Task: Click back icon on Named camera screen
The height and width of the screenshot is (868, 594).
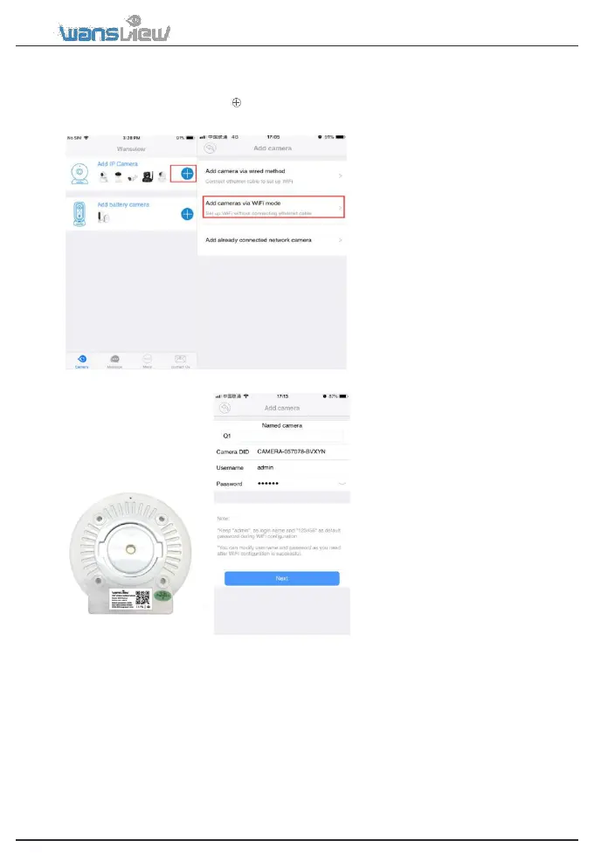Action: click(224, 408)
